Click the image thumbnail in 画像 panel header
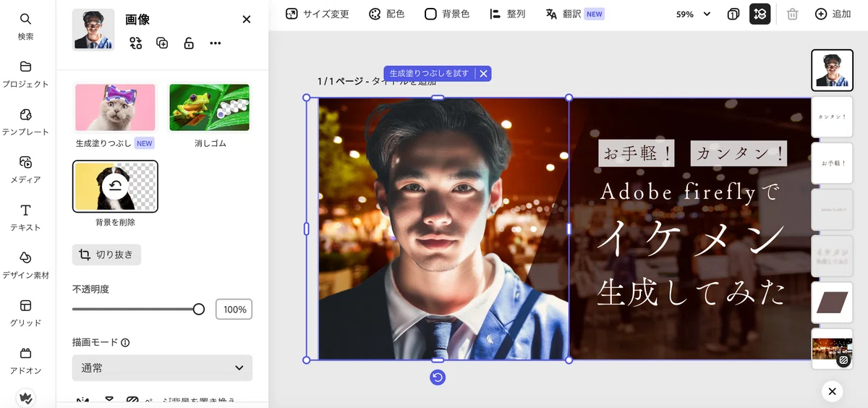This screenshot has height=408, width=868. (x=93, y=30)
